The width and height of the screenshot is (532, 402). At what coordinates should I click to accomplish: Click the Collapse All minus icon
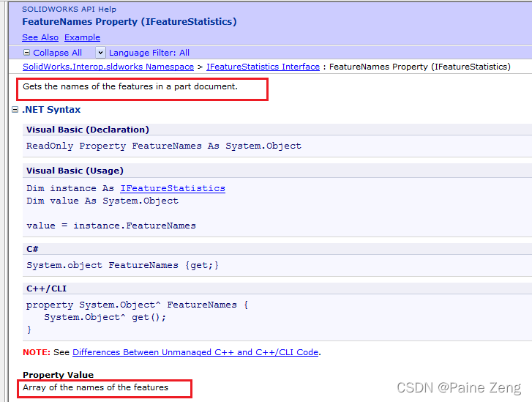click(x=26, y=53)
